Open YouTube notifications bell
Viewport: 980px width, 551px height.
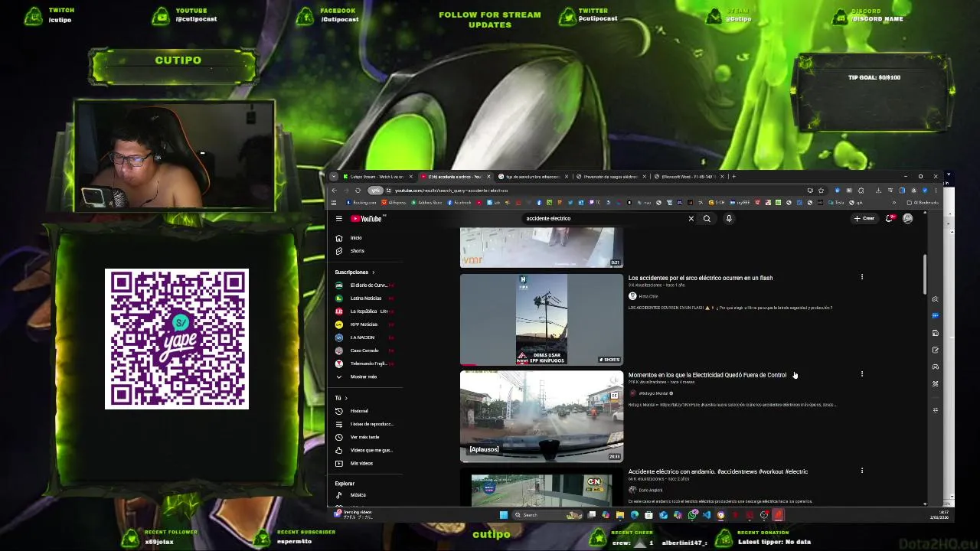pos(889,219)
